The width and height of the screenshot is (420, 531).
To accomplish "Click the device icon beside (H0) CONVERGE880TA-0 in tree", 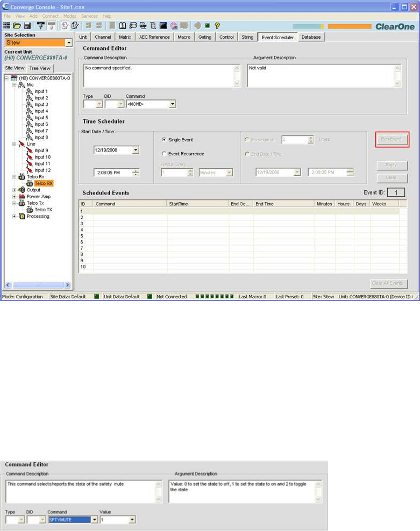I will 14,78.
